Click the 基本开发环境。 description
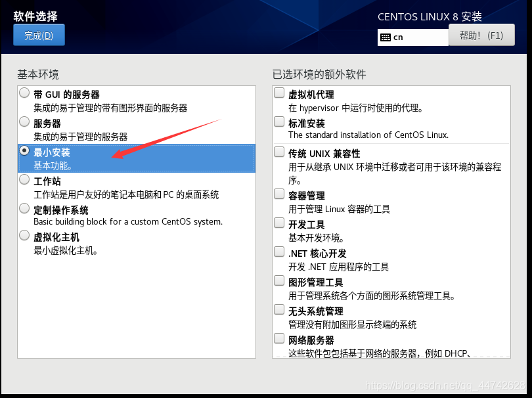This screenshot has width=532, height=398. pos(316,238)
